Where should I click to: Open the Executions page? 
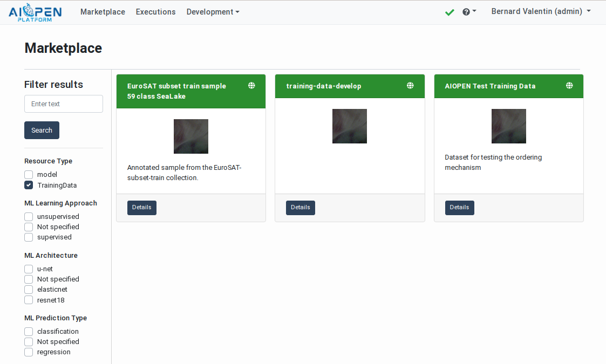pos(155,12)
